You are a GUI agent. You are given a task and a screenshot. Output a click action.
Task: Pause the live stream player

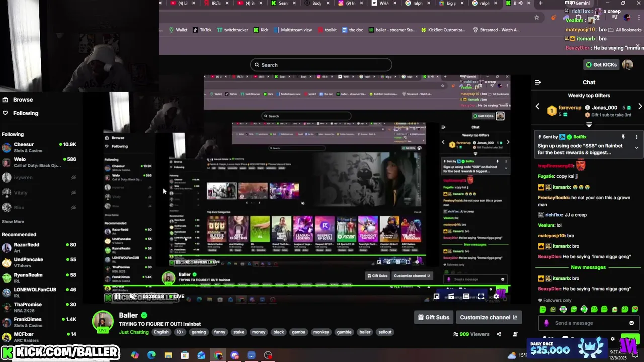point(118,297)
